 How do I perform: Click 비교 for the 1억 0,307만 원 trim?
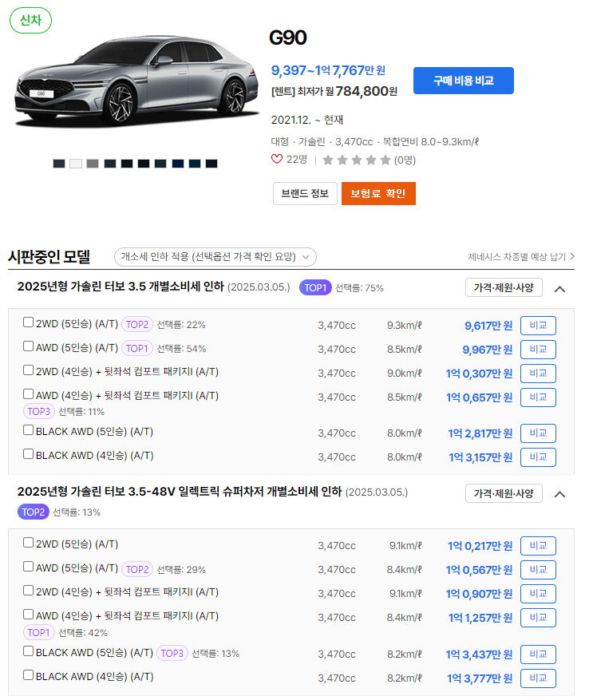tap(538, 374)
